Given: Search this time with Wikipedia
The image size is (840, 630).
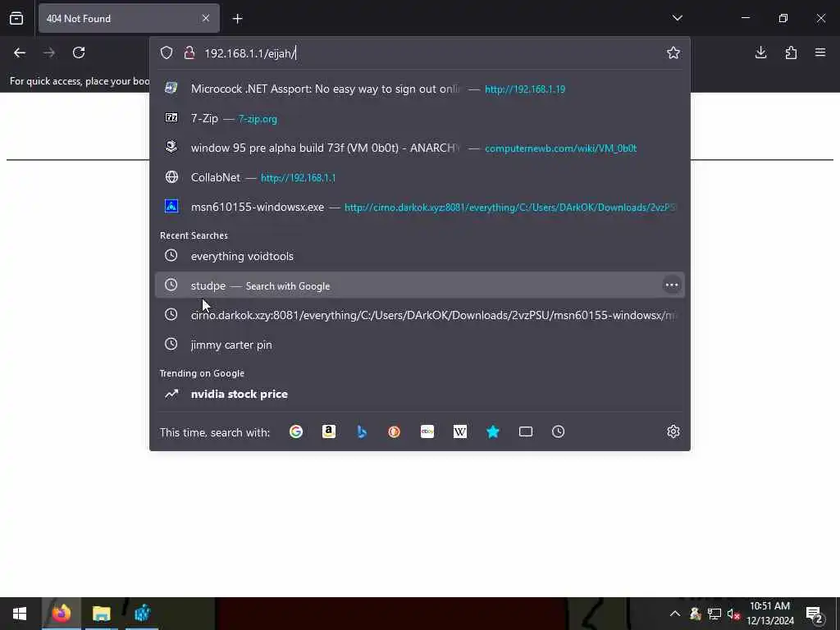Looking at the screenshot, I should [x=459, y=431].
